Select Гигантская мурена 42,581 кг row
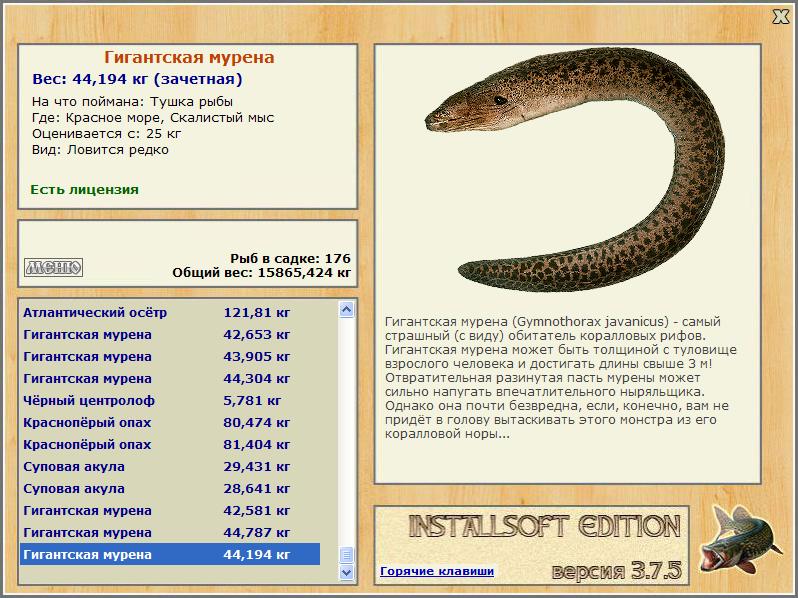Viewport: 798px width, 598px height. pos(170,510)
